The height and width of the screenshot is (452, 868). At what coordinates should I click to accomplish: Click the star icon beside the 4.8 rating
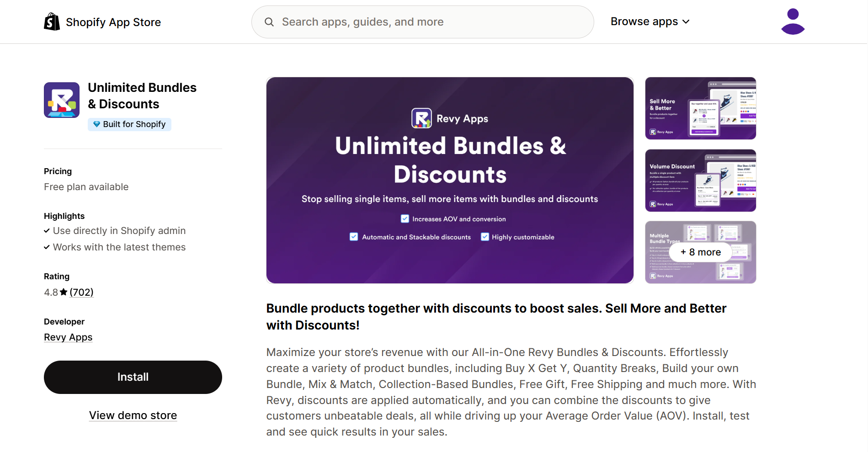coord(63,292)
